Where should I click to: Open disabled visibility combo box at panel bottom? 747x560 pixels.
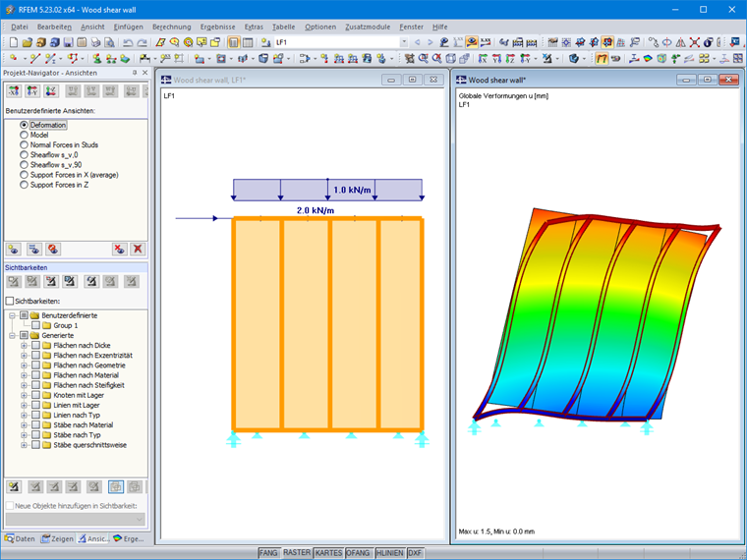76,519
